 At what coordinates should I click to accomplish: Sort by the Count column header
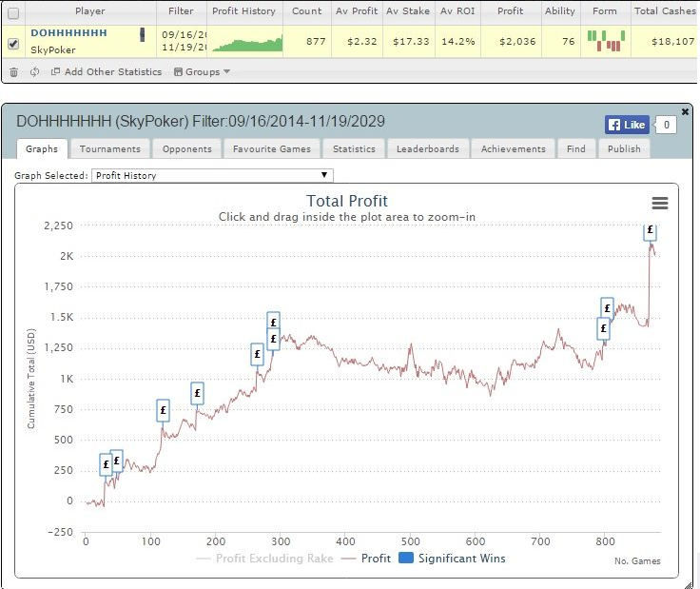306,11
